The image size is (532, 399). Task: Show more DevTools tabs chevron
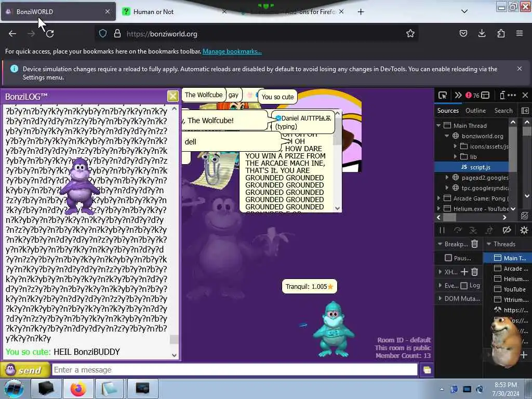coord(458,96)
